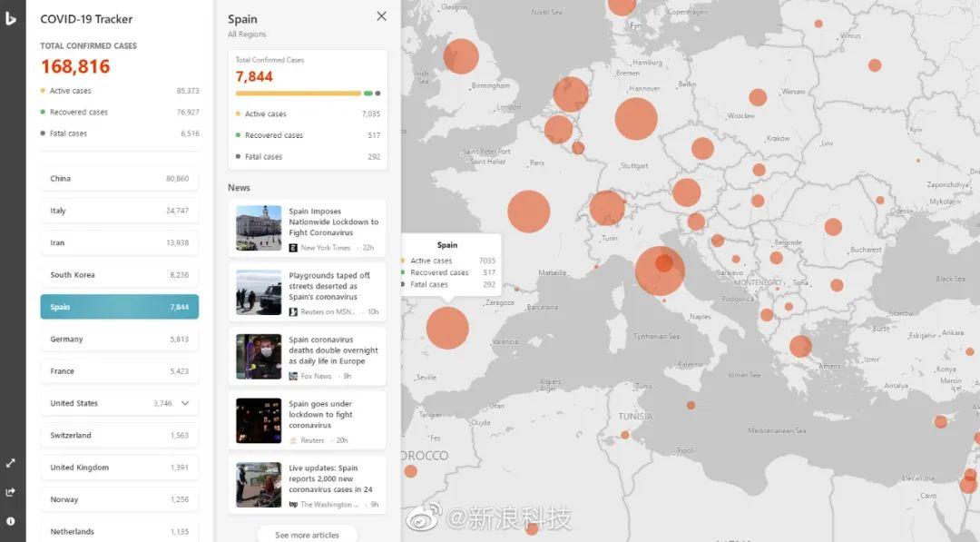Choose Switzerland from the country list

pyautogui.click(x=120, y=435)
